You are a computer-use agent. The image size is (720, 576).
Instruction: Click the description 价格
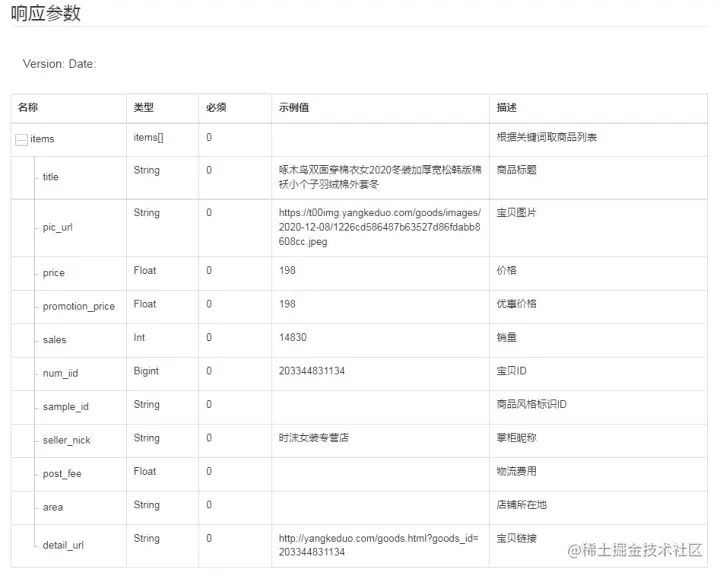[x=506, y=271]
